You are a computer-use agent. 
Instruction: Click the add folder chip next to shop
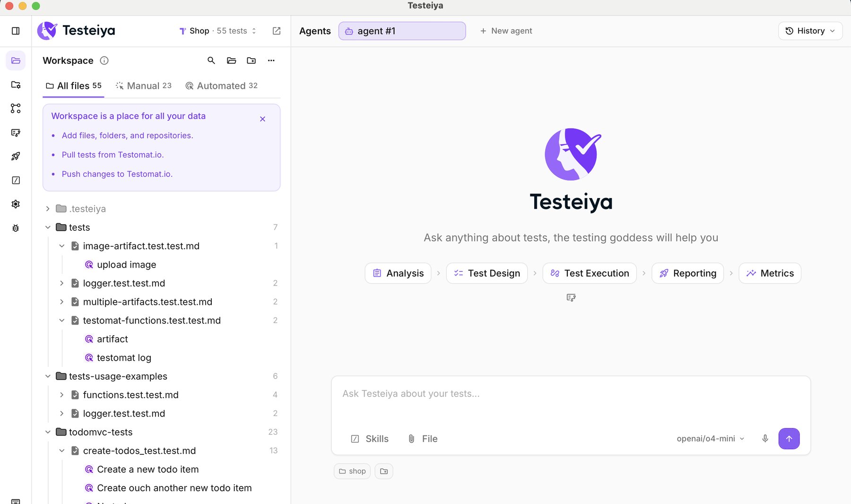pyautogui.click(x=384, y=471)
